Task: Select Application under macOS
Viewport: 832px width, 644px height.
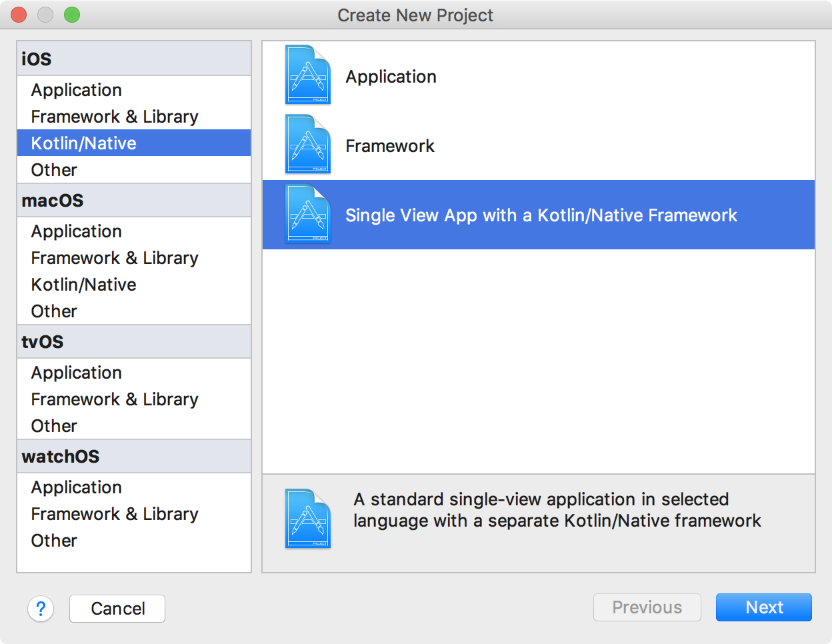Action: [x=134, y=231]
